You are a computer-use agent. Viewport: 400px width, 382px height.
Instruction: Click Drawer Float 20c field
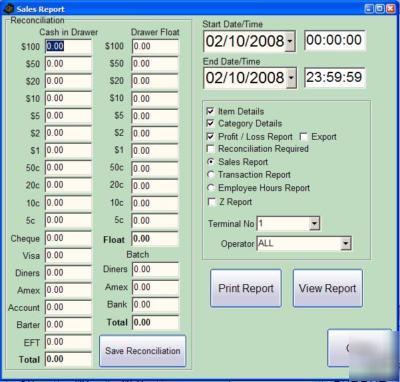pos(155,186)
